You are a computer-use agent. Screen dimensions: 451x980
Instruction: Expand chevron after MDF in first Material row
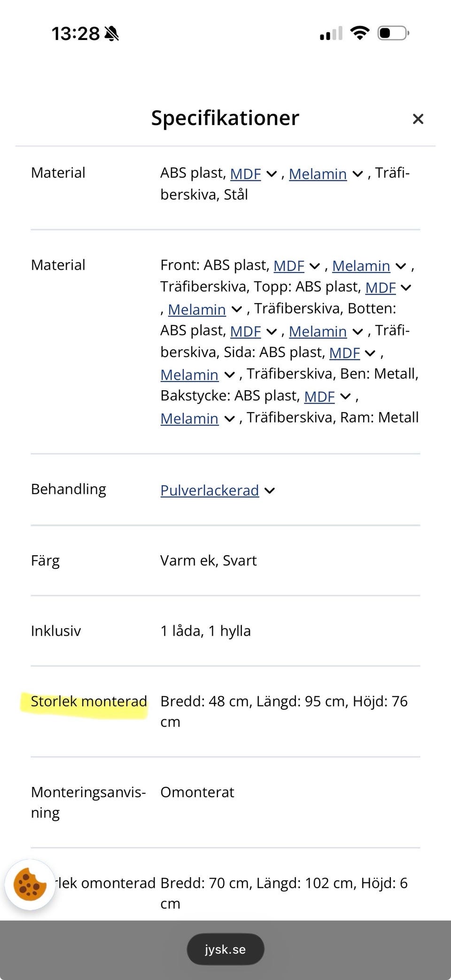coord(272,174)
